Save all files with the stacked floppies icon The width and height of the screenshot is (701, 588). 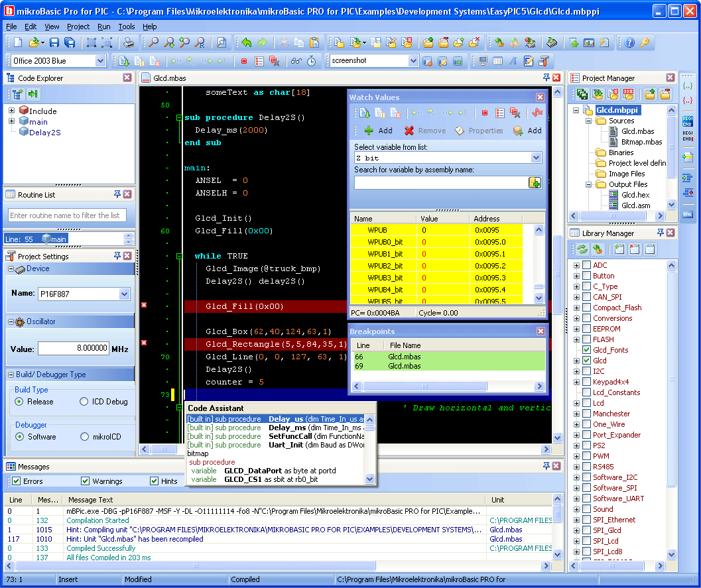click(70, 42)
